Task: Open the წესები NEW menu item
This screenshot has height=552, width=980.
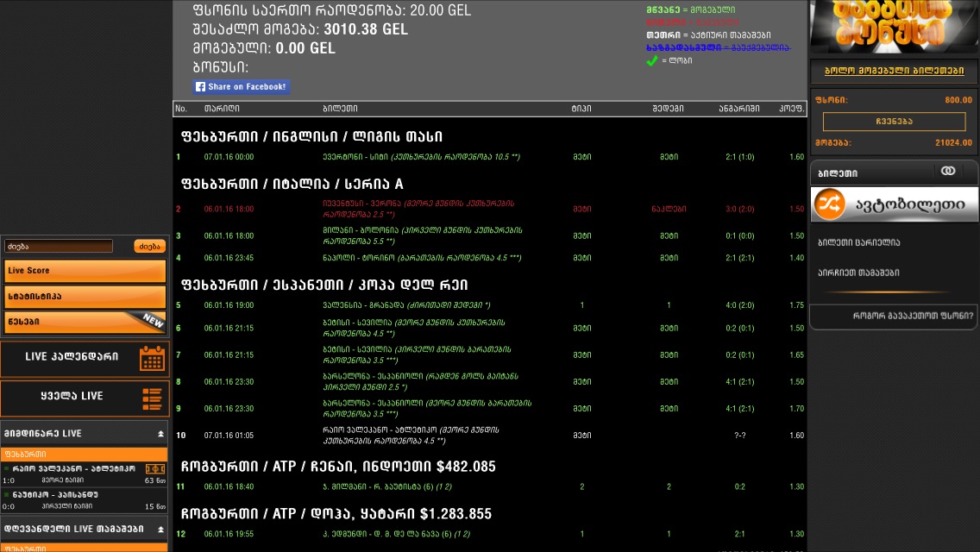Action: [x=85, y=322]
